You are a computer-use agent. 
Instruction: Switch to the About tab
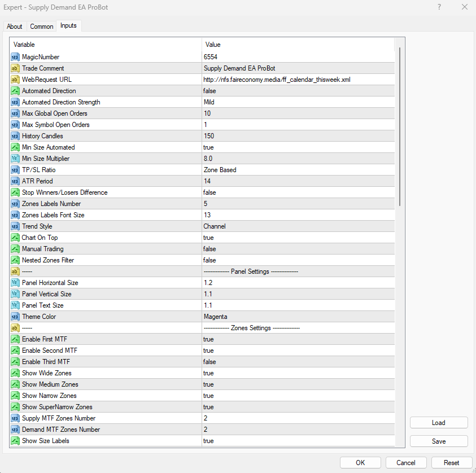[x=15, y=27]
